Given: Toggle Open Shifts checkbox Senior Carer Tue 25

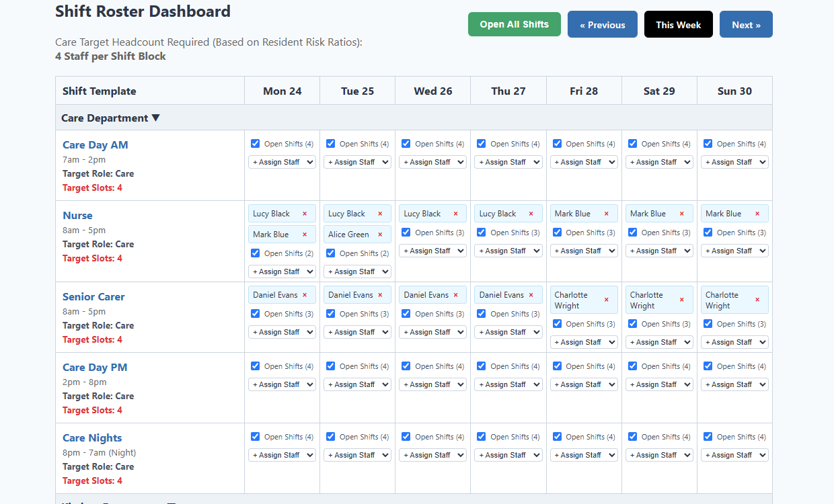Looking at the screenshot, I should (331, 313).
